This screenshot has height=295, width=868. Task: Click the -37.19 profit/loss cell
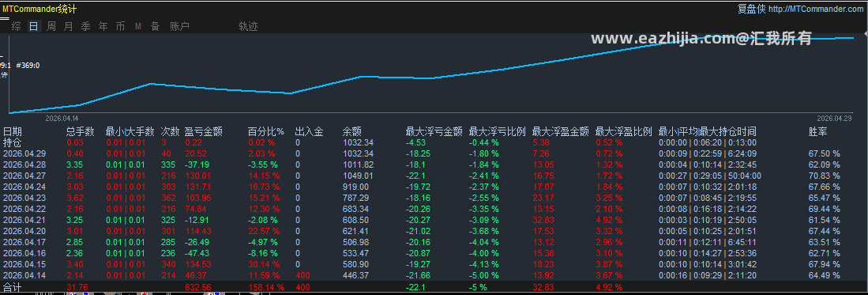pos(197,165)
